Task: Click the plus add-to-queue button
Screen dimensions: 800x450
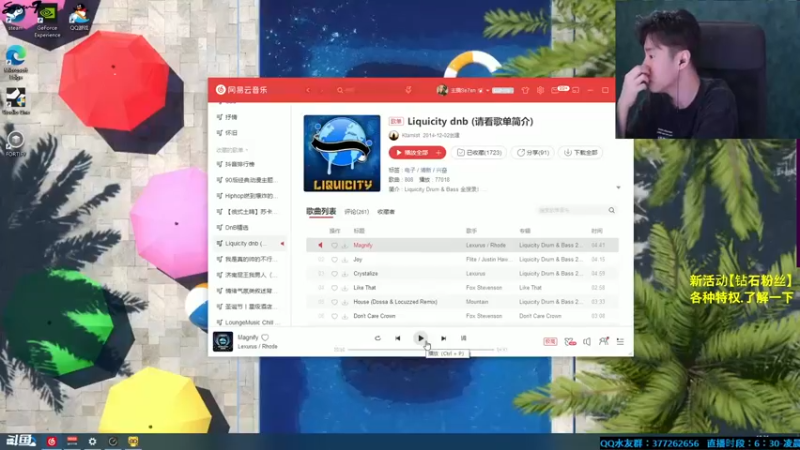Action: coord(439,153)
